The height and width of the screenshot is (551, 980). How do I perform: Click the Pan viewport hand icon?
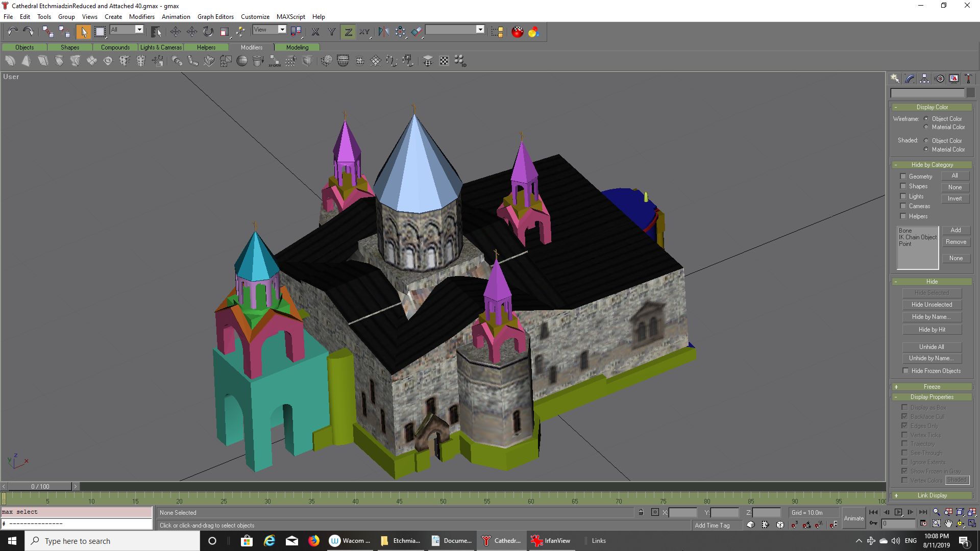[948, 523]
